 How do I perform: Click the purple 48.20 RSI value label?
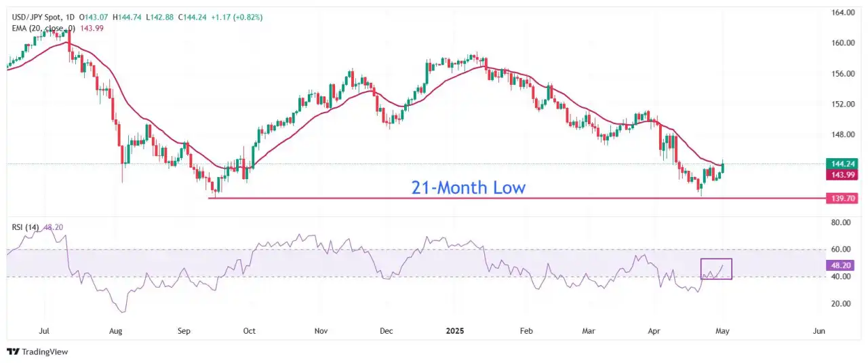[842, 267]
